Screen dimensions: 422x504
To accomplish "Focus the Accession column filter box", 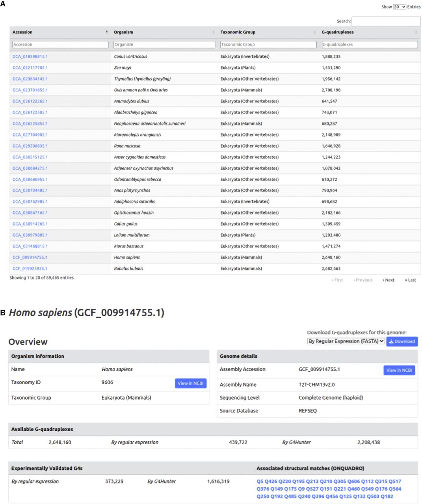I will (x=60, y=45).
